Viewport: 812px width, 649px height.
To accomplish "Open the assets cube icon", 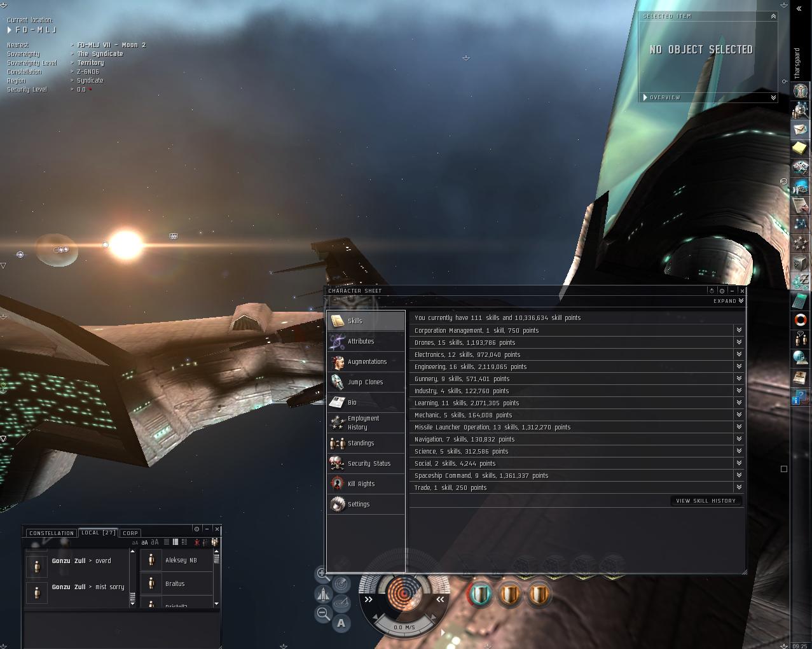I will point(801,262).
